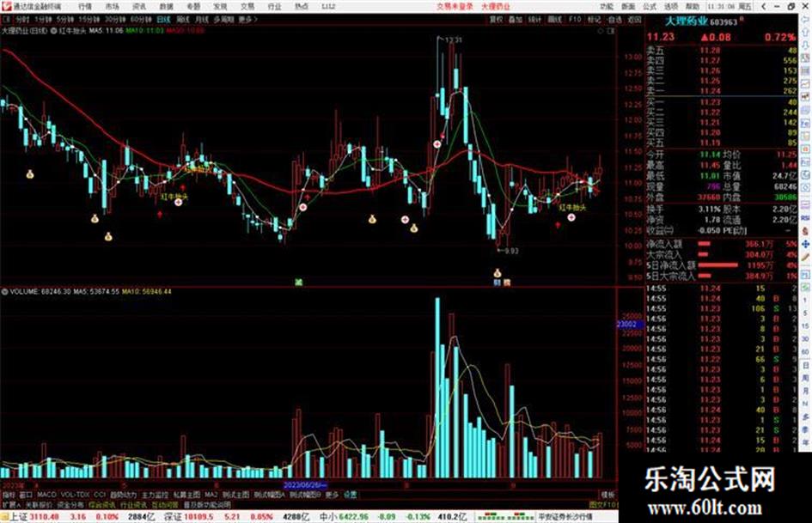Select the 日线 daily period tab

click(163, 19)
